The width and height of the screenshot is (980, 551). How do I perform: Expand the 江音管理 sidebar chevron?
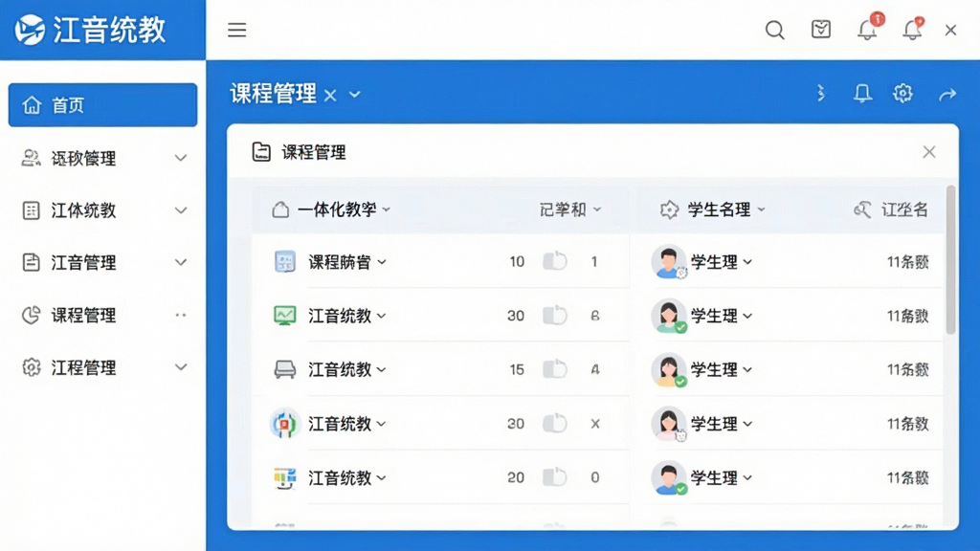(x=181, y=262)
